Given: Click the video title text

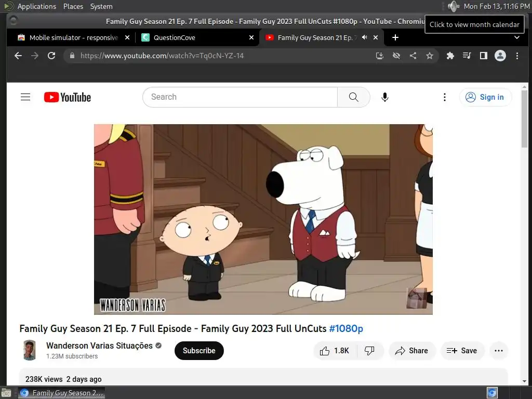Looking at the screenshot, I should click(191, 328).
